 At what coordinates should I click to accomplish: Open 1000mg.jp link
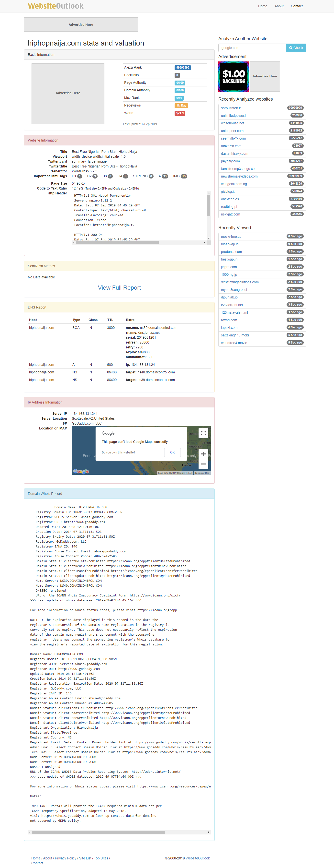tap(229, 275)
